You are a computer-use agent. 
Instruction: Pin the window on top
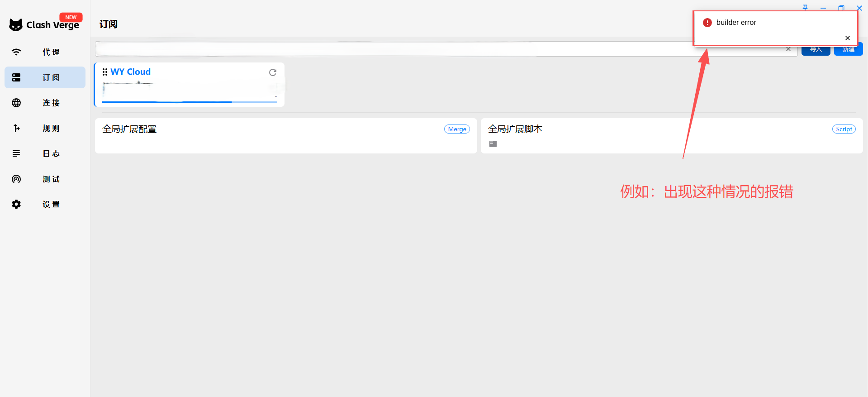[x=805, y=8]
